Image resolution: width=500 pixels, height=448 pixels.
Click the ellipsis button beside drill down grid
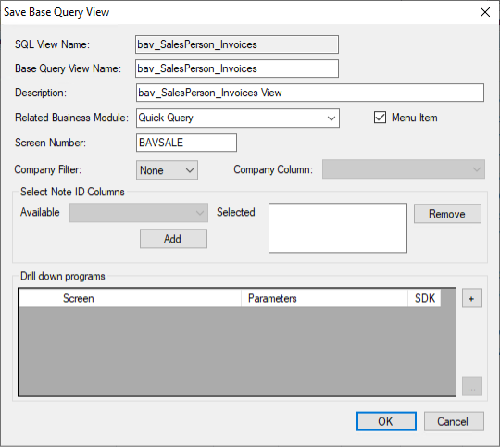(472, 386)
